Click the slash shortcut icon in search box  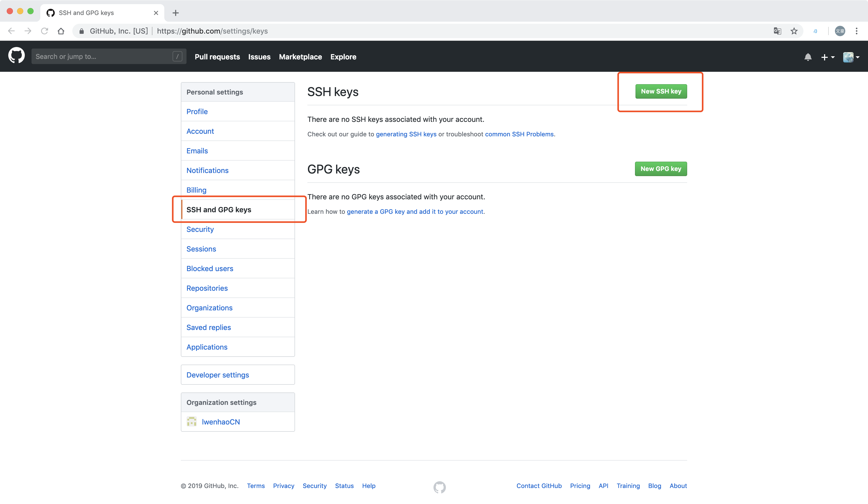pos(177,56)
